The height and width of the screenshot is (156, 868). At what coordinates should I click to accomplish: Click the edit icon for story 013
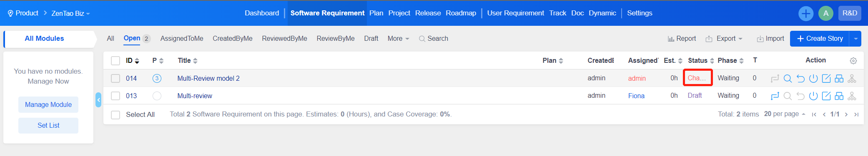pyautogui.click(x=826, y=96)
